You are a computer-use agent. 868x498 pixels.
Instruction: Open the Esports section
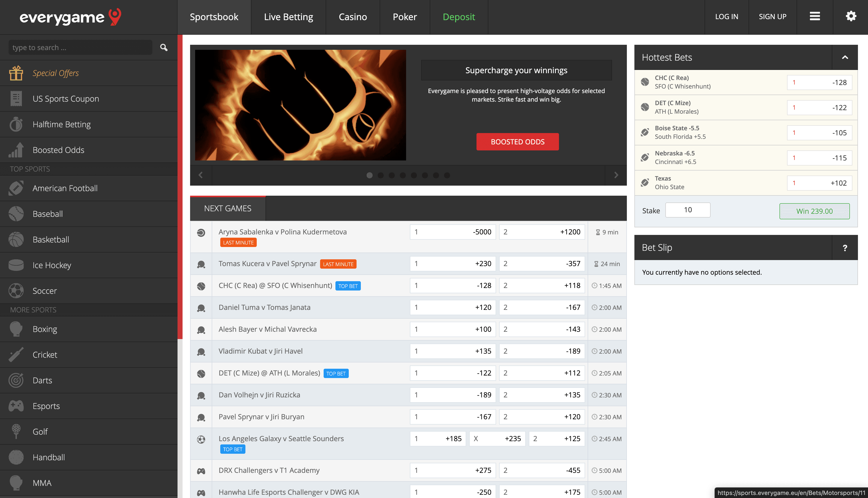tap(46, 406)
